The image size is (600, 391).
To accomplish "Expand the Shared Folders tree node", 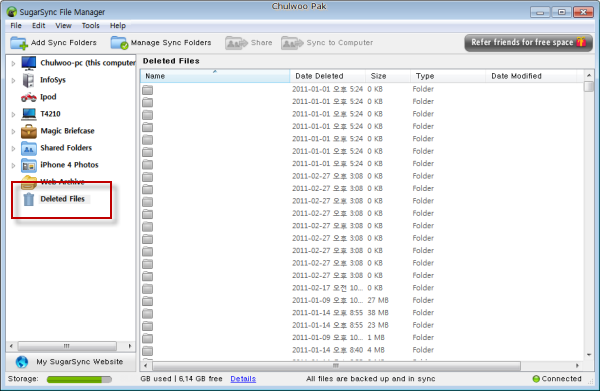I will point(13,148).
